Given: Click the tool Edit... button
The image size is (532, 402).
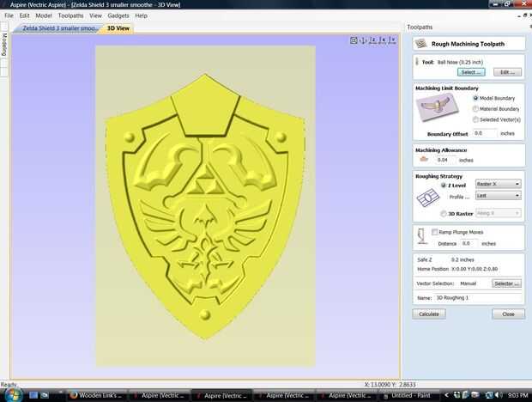Looking at the screenshot, I should 508,72.
